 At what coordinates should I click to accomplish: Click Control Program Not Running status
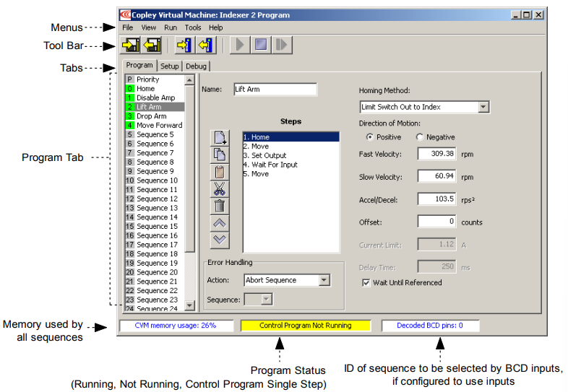point(306,326)
